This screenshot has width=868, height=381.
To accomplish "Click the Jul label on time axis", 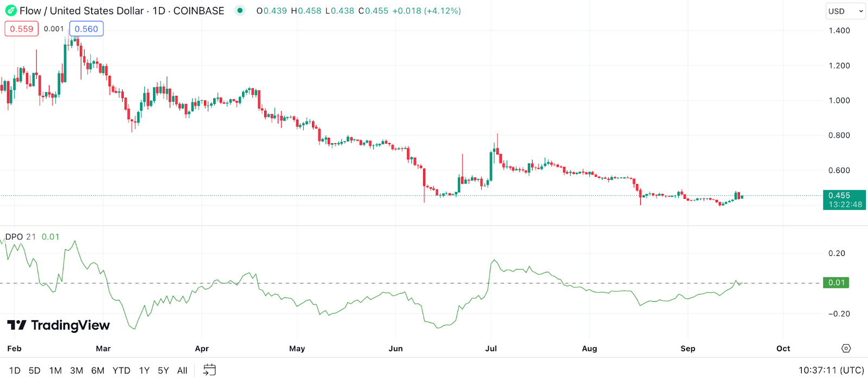I will [491, 348].
